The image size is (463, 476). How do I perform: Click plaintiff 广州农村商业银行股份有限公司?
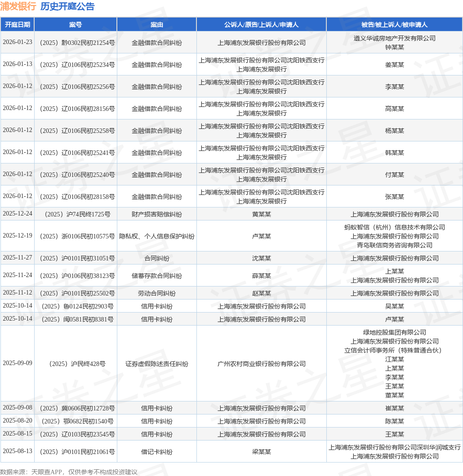point(261,364)
